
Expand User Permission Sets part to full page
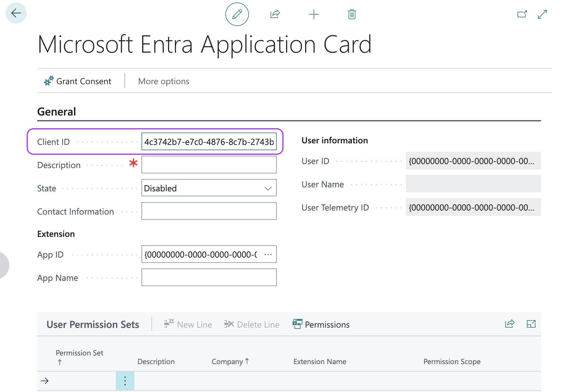tap(531, 324)
